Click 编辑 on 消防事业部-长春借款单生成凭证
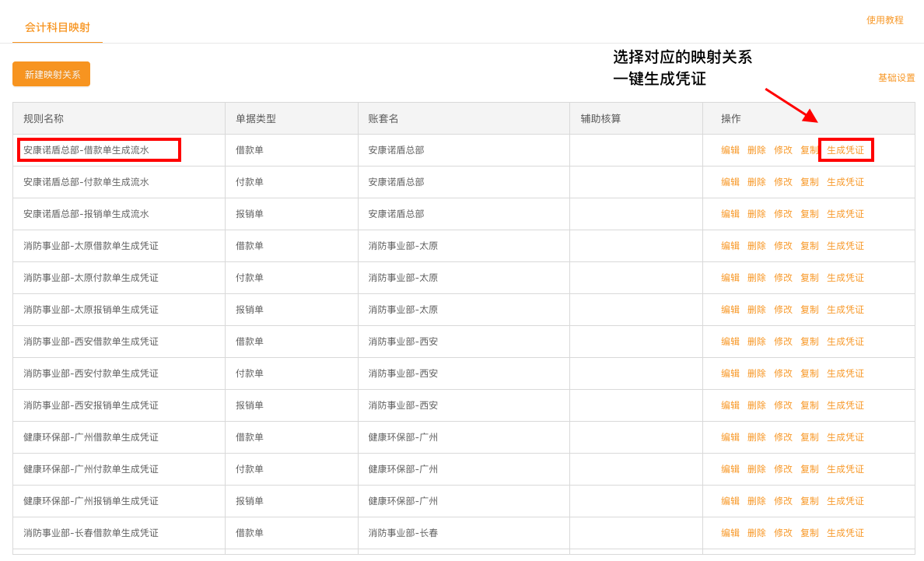The width and height of the screenshot is (924, 561). 731,533
